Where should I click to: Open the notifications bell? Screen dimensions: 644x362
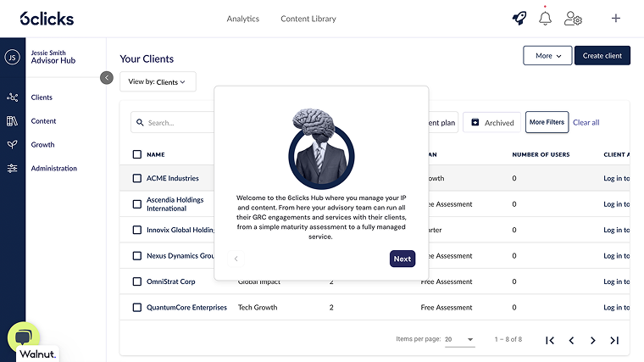(545, 19)
